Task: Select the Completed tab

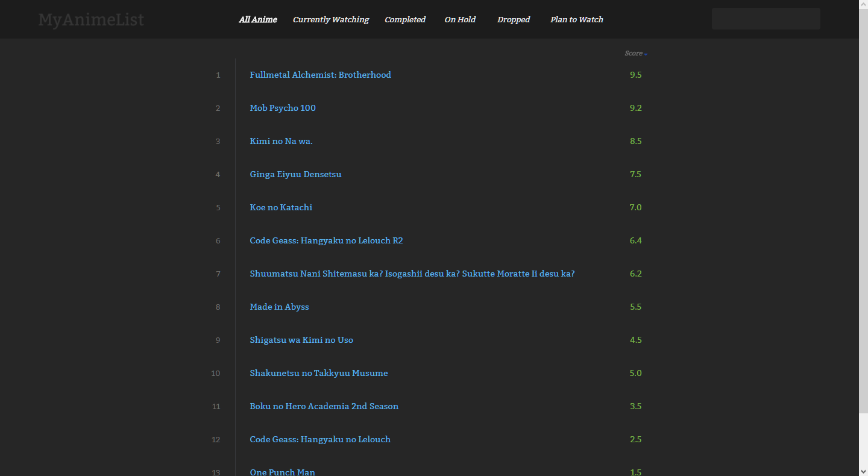Action: click(x=404, y=19)
